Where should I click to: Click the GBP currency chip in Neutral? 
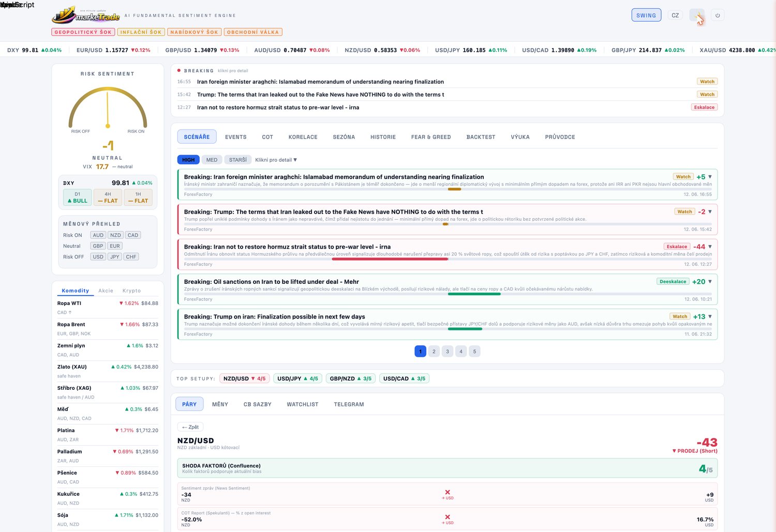pyautogui.click(x=98, y=246)
